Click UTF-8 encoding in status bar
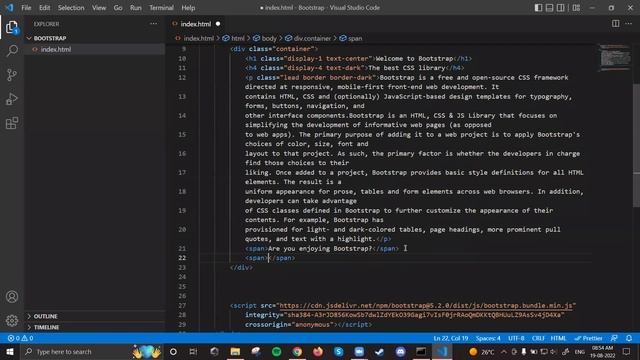This screenshot has width=640, height=360. point(516,338)
